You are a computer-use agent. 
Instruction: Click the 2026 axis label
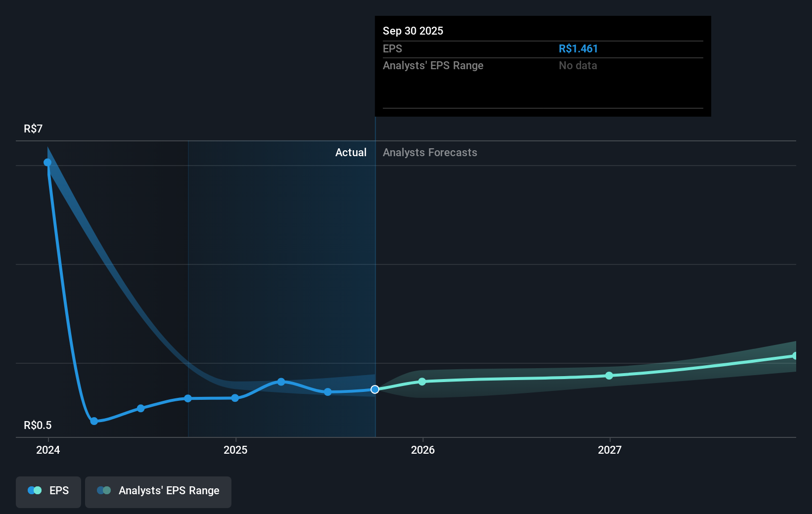pos(422,450)
